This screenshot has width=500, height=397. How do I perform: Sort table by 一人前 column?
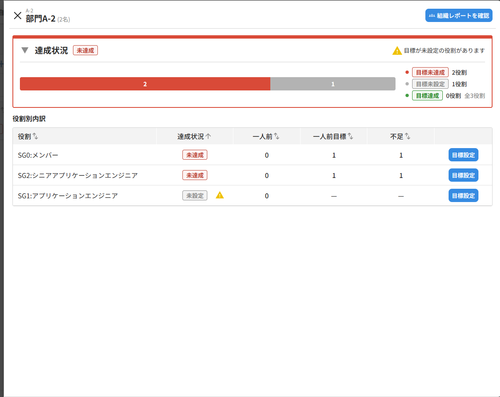pyautogui.click(x=266, y=136)
